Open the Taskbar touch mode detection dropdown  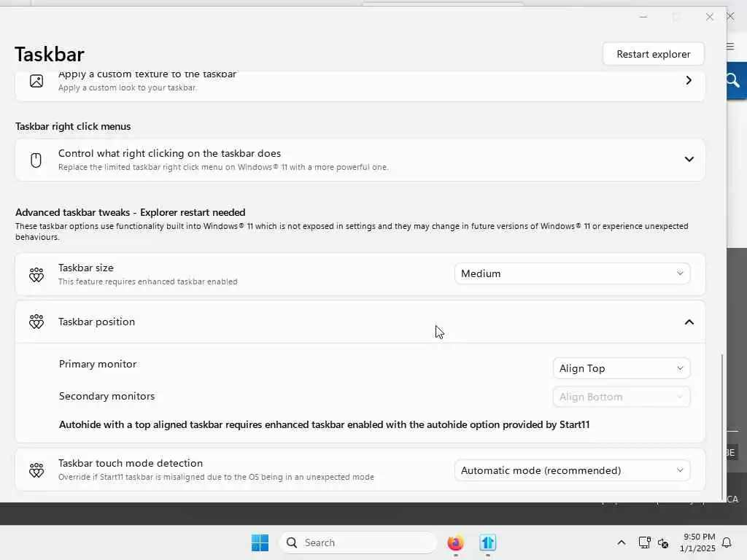(572, 470)
